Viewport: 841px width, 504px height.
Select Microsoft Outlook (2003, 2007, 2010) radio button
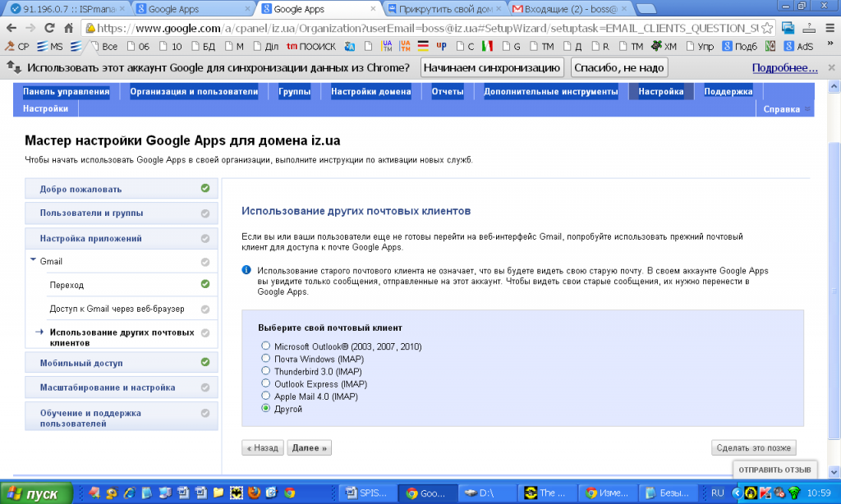tap(265, 346)
